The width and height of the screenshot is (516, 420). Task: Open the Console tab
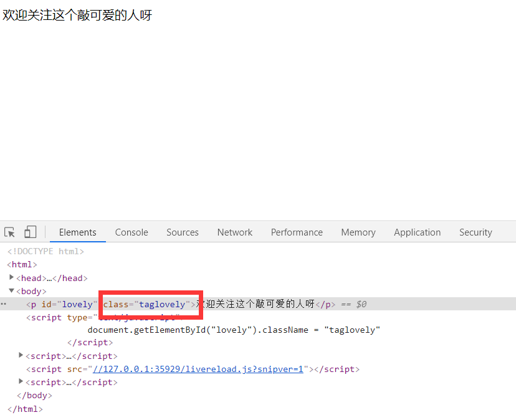[131, 232]
